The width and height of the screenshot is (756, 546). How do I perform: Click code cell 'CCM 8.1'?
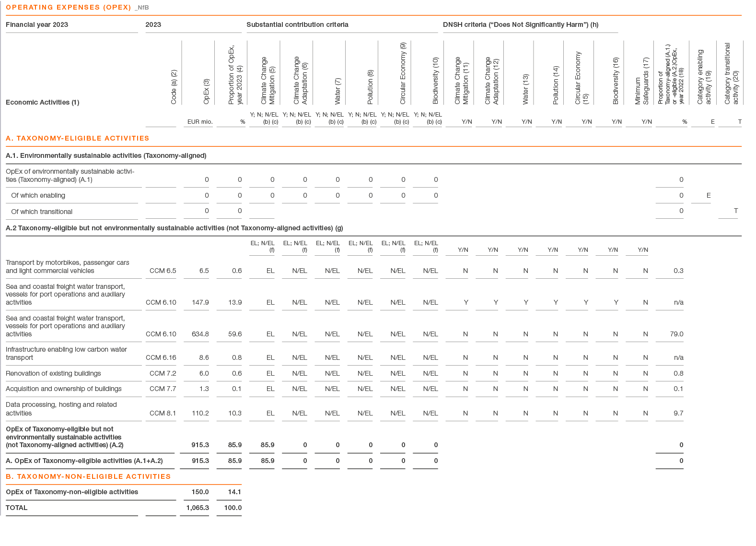click(163, 413)
